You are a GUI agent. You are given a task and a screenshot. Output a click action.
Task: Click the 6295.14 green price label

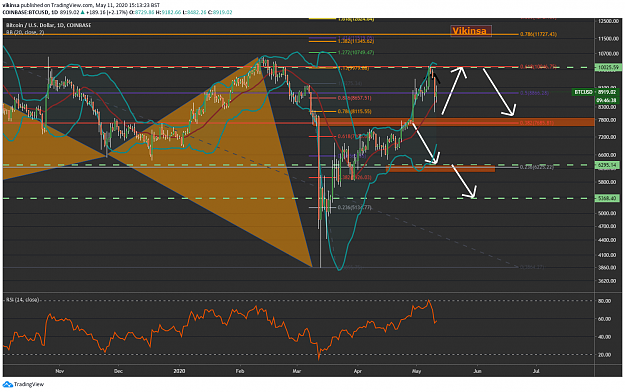point(607,165)
